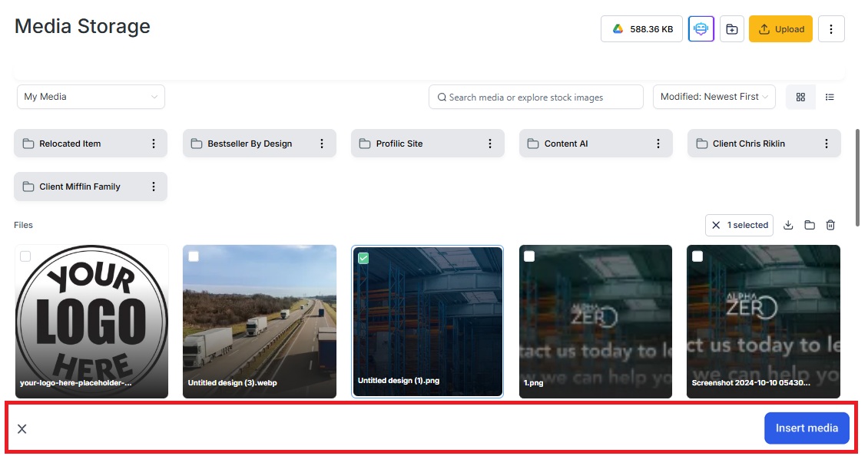Select the Screenshot 2024-10-10 thumbnail
The height and width of the screenshot is (456, 868).
pos(764,322)
